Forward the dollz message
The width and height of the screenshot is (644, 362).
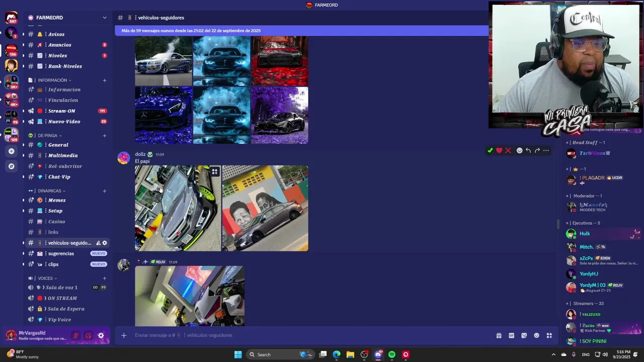pyautogui.click(x=537, y=150)
